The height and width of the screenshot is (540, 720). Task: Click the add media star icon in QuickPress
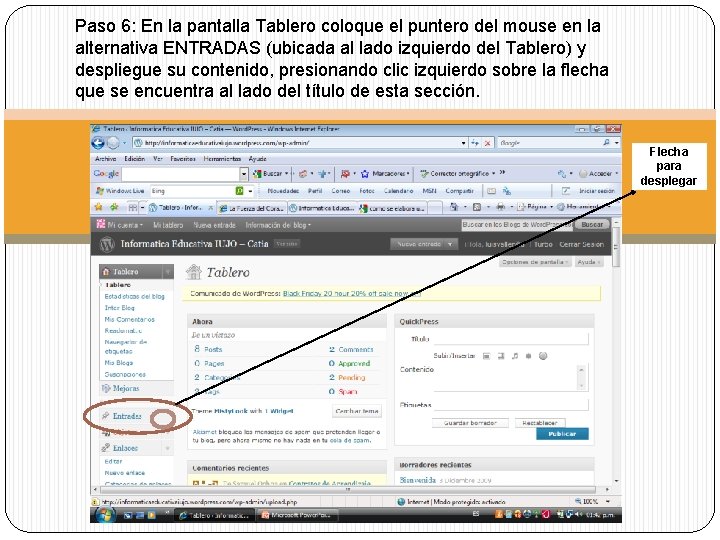(529, 356)
